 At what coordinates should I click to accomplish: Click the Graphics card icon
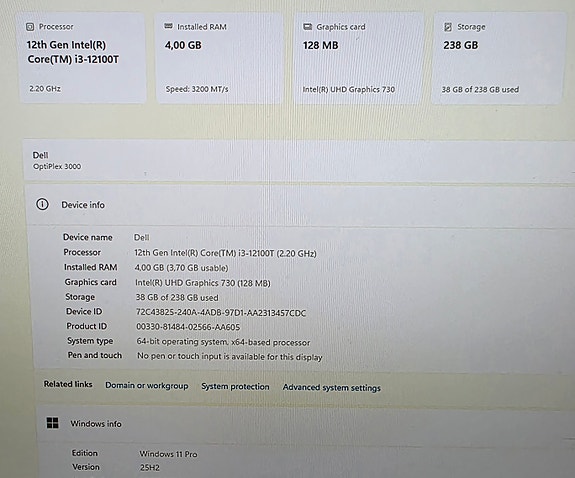click(x=307, y=27)
